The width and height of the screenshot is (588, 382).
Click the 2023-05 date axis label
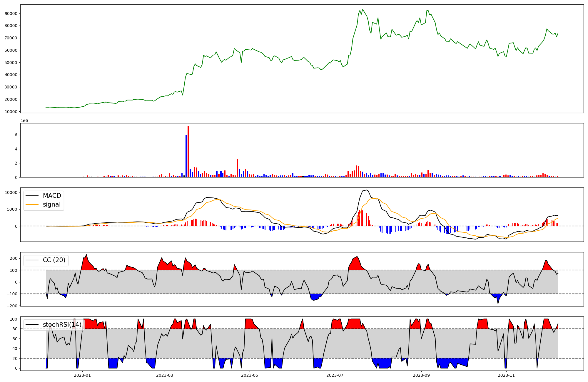point(250,375)
